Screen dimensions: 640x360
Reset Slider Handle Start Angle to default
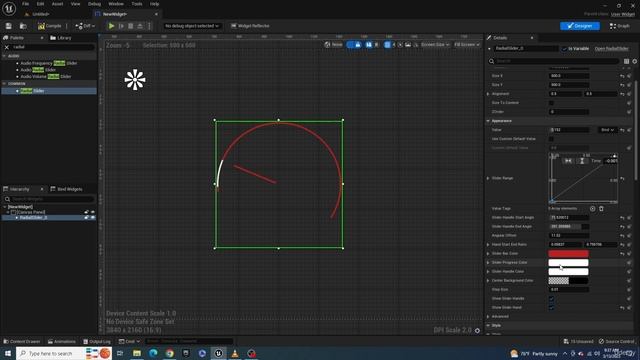(x=622, y=218)
